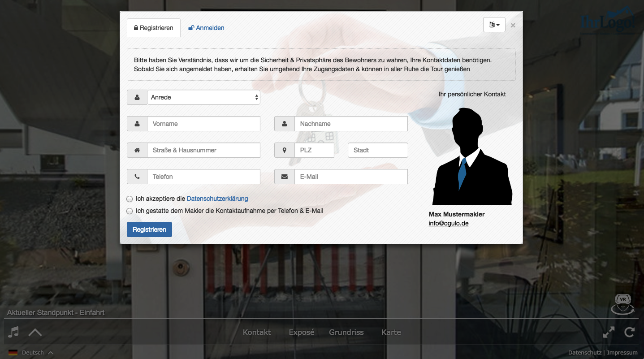Open the language selector dropdown in dialog
The image size is (644, 359).
(x=494, y=25)
